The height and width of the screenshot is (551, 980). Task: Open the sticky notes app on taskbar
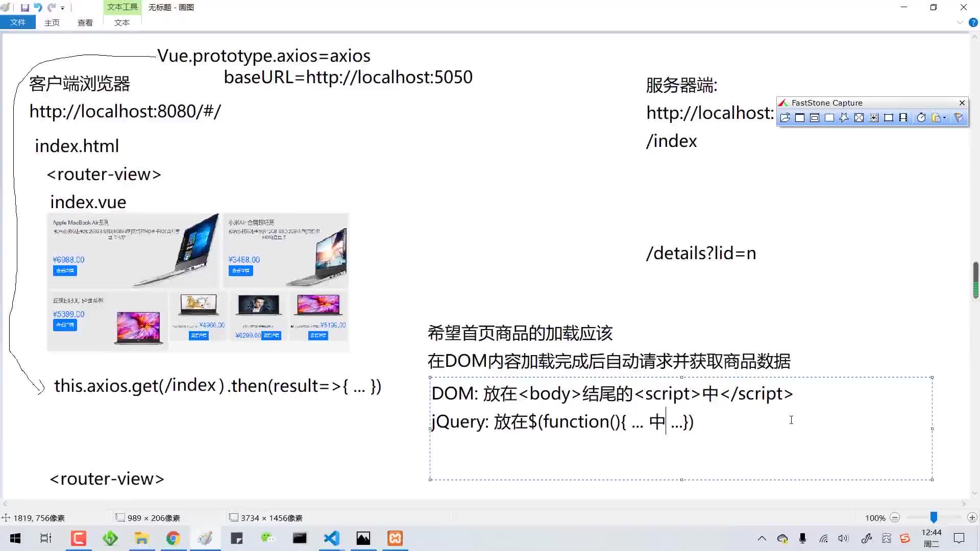(236, 538)
